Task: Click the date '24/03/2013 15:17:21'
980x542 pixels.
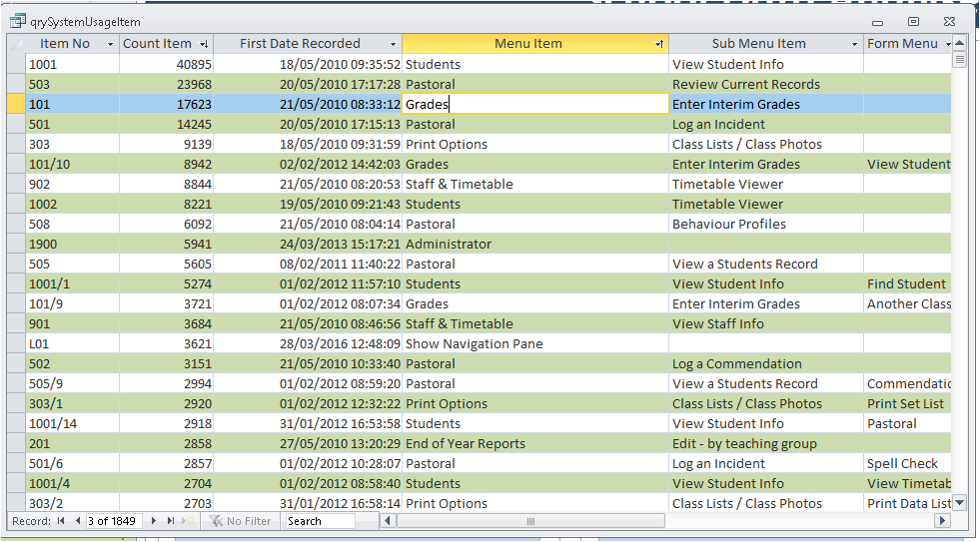Action: point(308,244)
